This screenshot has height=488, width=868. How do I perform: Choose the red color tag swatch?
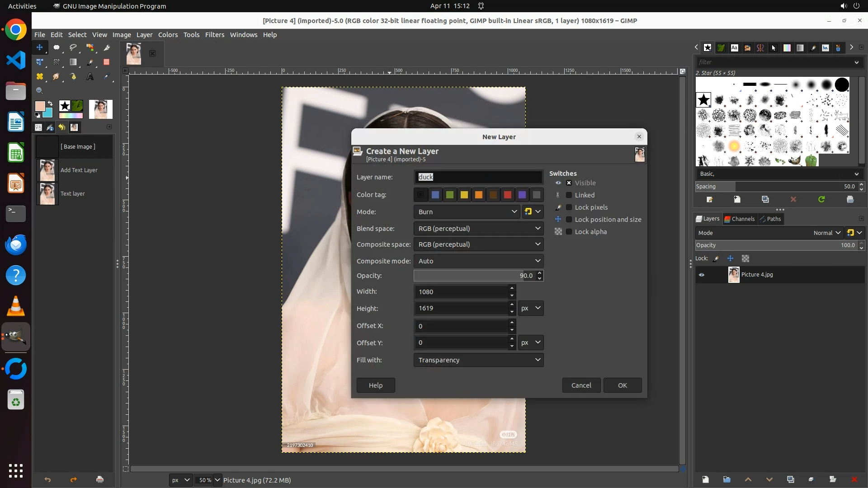508,195
